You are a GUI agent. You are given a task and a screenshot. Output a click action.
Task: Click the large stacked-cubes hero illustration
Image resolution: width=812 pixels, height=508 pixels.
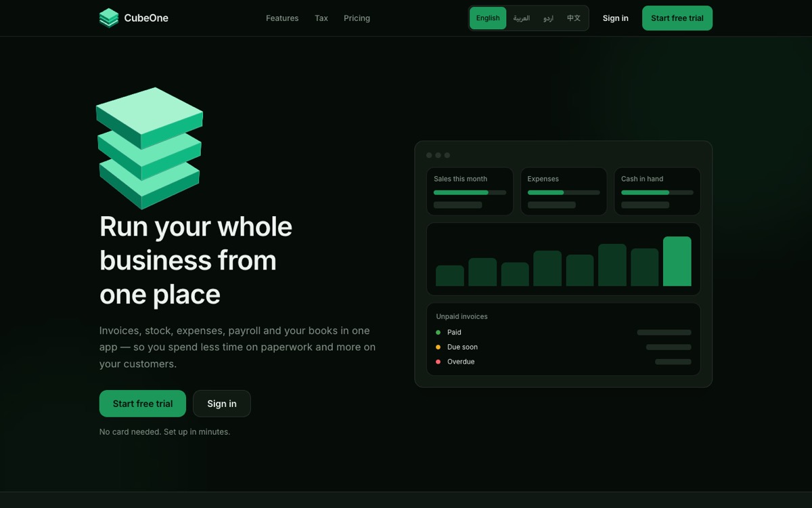150,148
